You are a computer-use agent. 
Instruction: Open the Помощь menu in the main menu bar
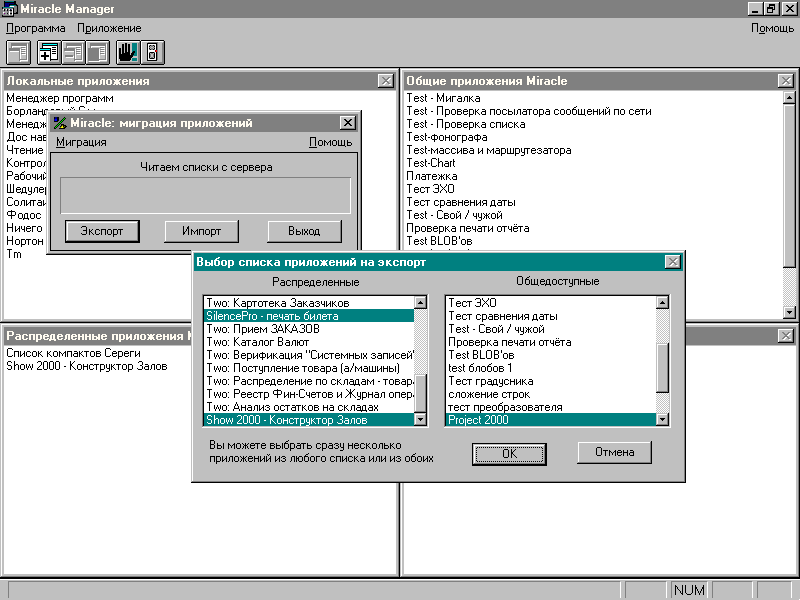pyautogui.click(x=772, y=28)
